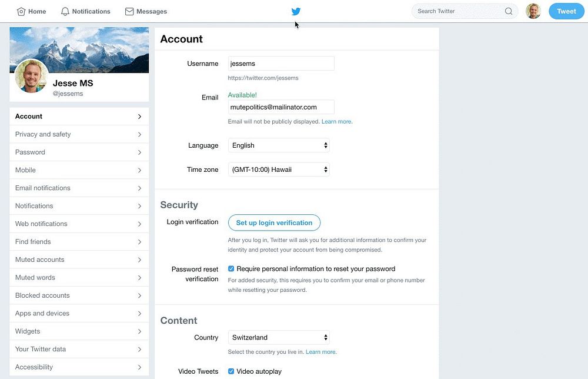Click the Messages envelope icon
This screenshot has width=588, height=379.
tap(129, 12)
